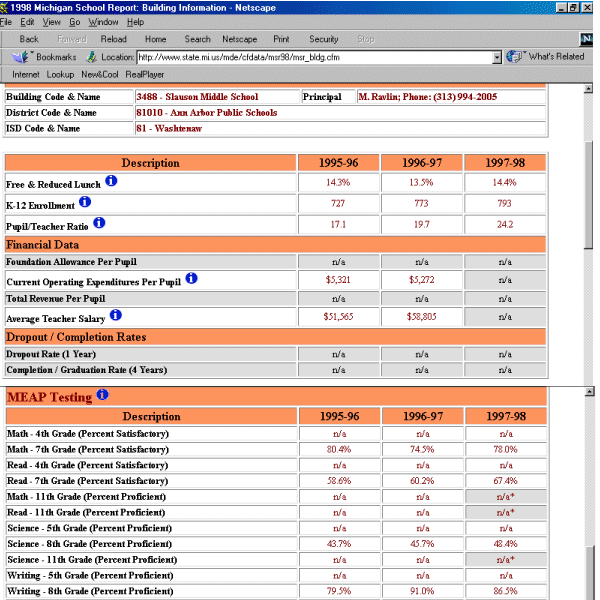Open the Go menu
The height and width of the screenshot is (600, 600).
tap(75, 21)
